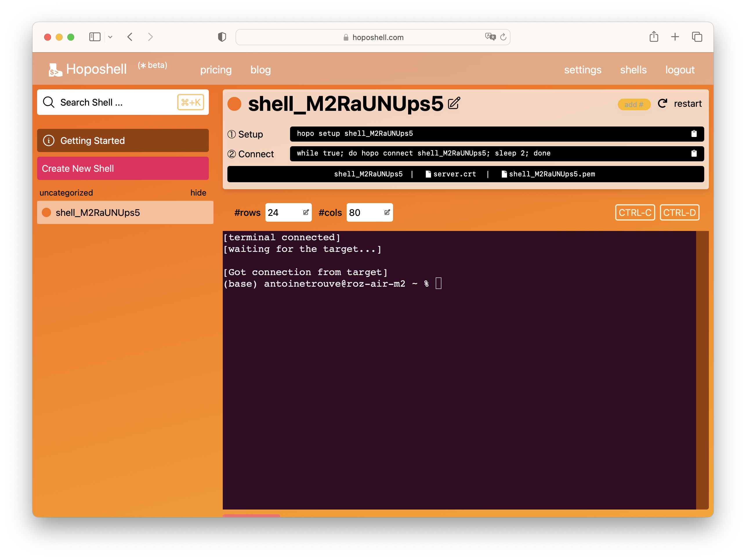Viewport: 746px width, 560px height.
Task: Reload the page with the refresh icon
Action: pyautogui.click(x=503, y=37)
